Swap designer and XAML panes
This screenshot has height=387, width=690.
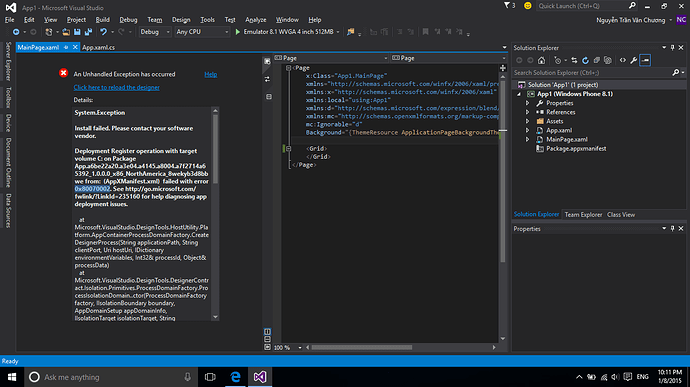click(267, 79)
